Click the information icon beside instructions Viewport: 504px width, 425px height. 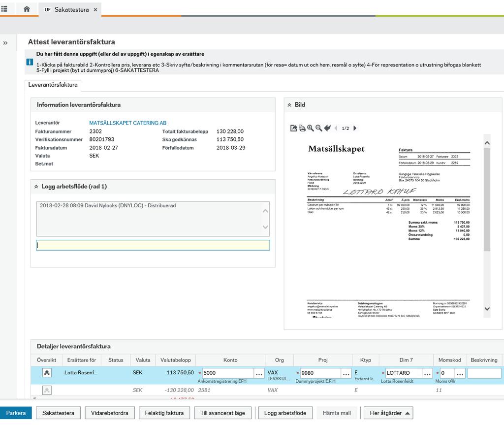29,62
